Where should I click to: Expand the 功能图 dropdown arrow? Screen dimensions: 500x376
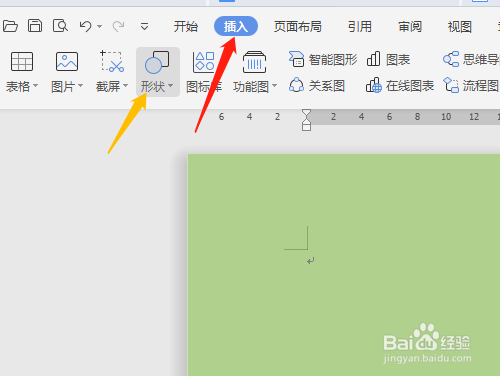tap(274, 86)
